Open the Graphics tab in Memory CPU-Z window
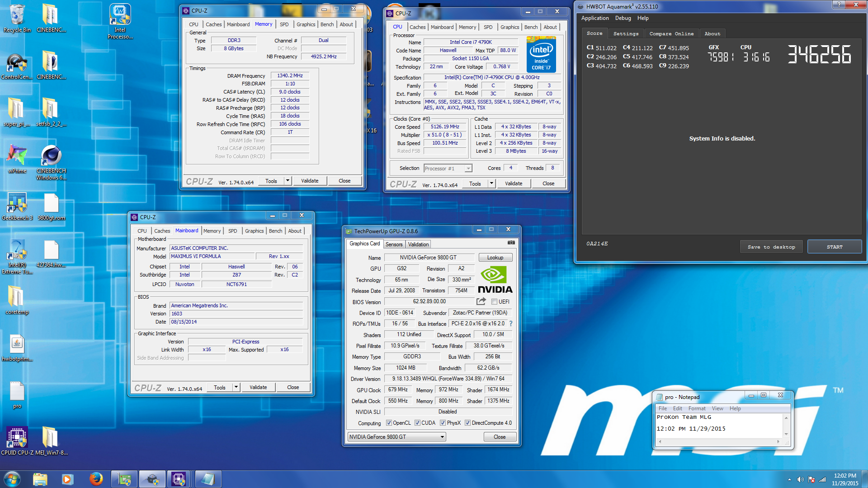Screen dimensions: 868x488 coord(306,24)
